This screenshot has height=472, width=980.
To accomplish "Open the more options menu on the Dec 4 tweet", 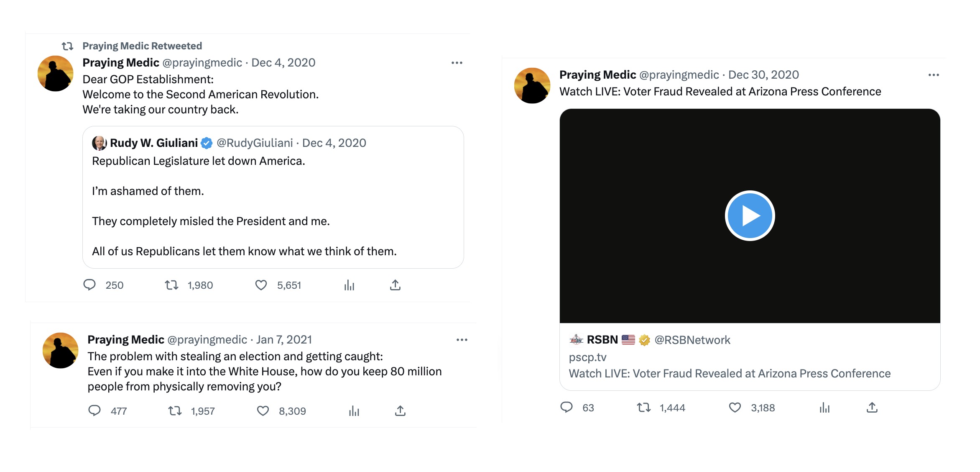I will pyautogui.click(x=457, y=62).
